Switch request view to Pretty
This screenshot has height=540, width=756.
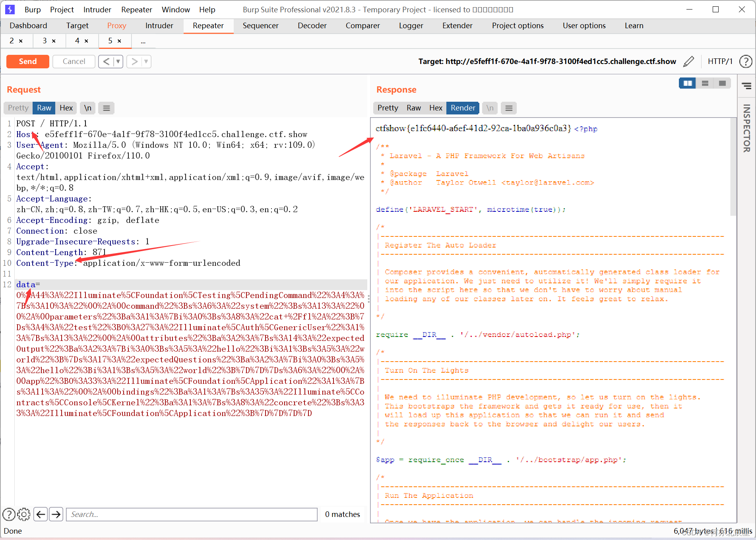click(18, 108)
